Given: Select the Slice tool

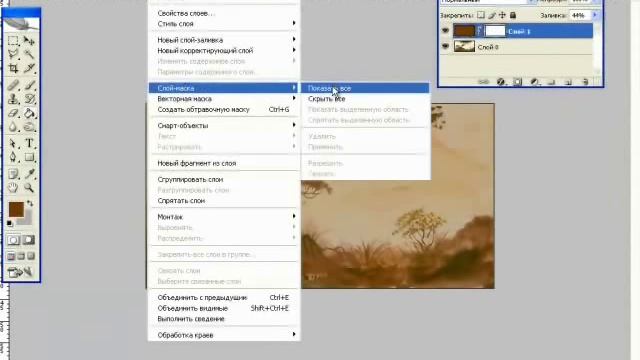Looking at the screenshot, I should pyautogui.click(x=29, y=68).
